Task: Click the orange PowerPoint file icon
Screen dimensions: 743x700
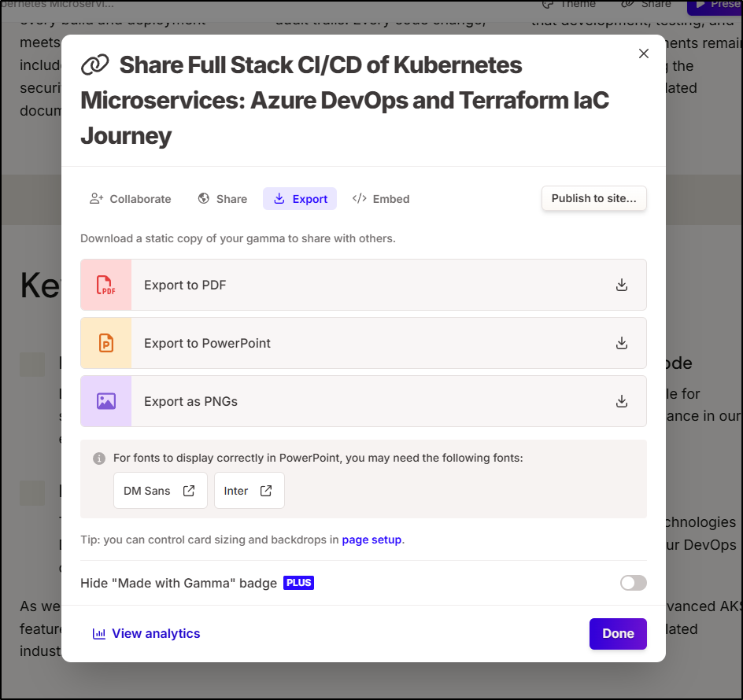Action: [106, 344]
